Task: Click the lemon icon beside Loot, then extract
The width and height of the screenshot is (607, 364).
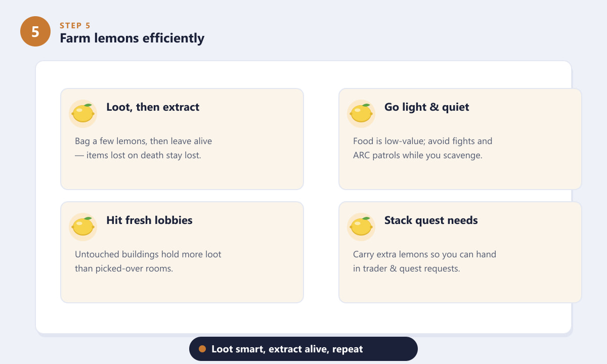Action: [83, 113]
